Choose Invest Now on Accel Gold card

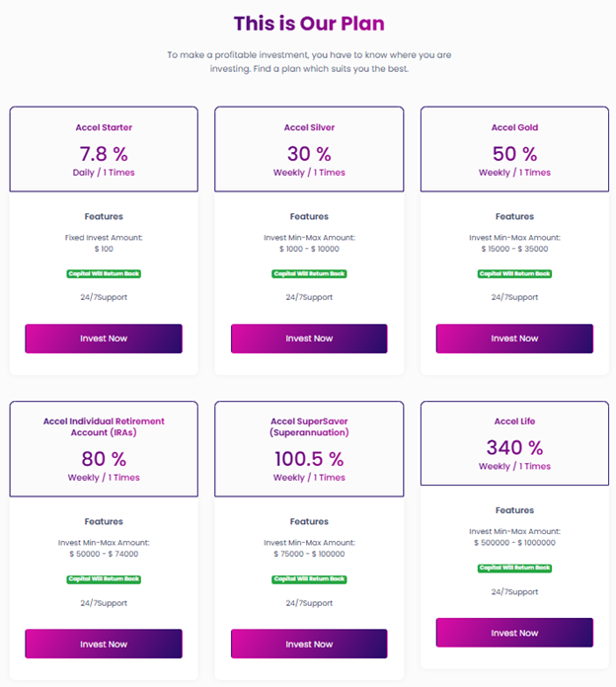pos(514,339)
